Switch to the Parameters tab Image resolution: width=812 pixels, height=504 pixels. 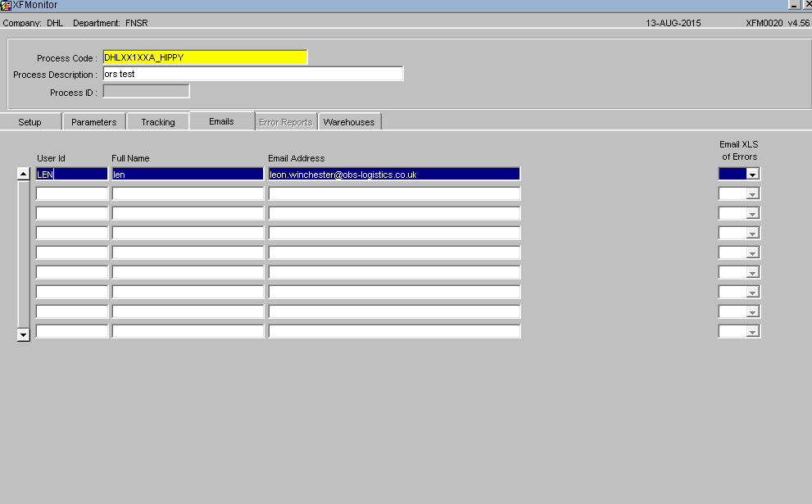pyautogui.click(x=93, y=122)
